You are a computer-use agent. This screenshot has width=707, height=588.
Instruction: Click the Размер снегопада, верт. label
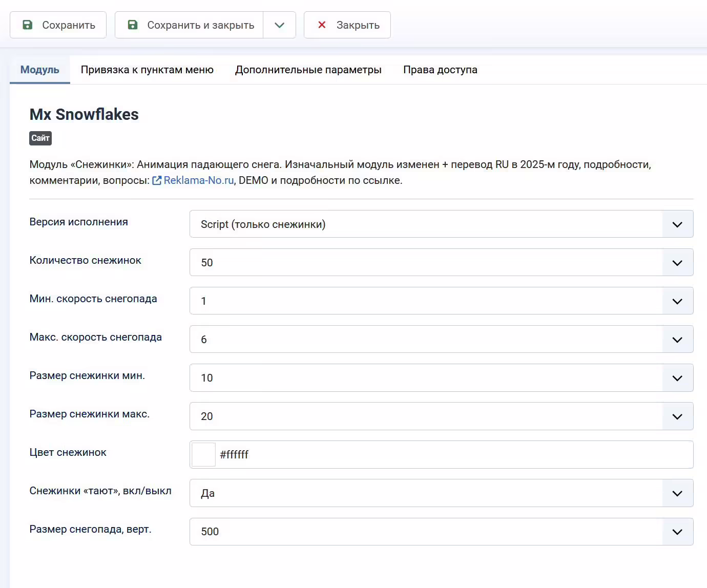[x=91, y=529]
